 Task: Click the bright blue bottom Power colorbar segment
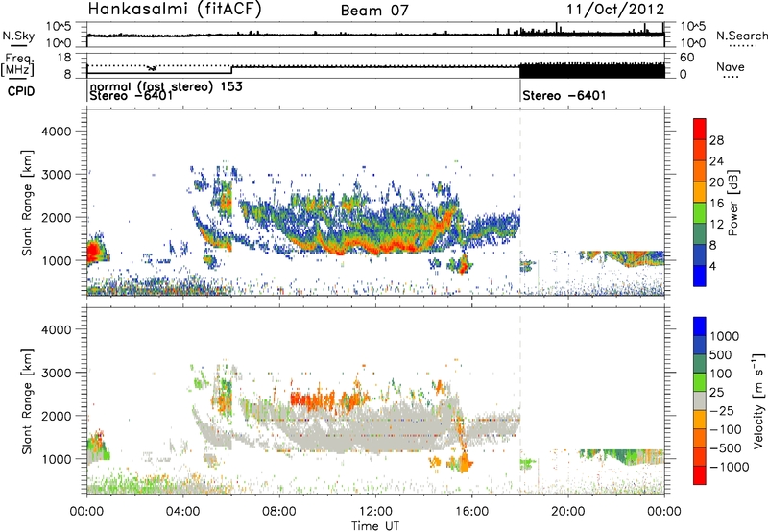[700, 277]
